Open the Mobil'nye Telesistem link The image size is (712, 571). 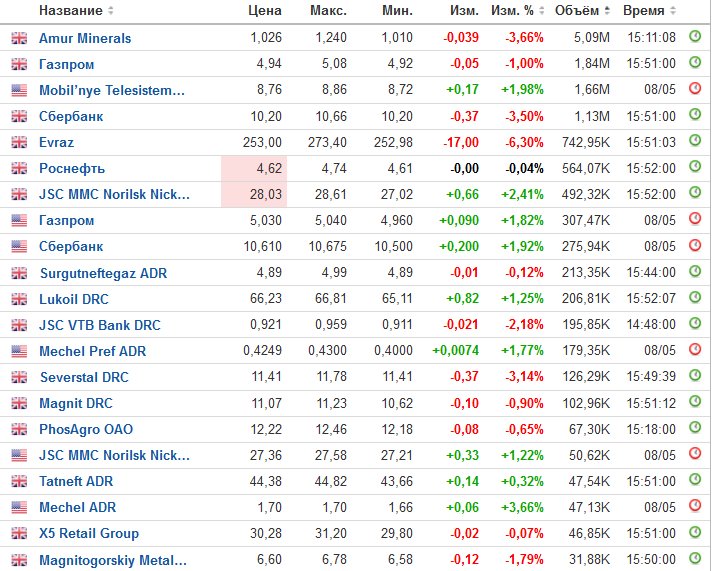pos(112,90)
